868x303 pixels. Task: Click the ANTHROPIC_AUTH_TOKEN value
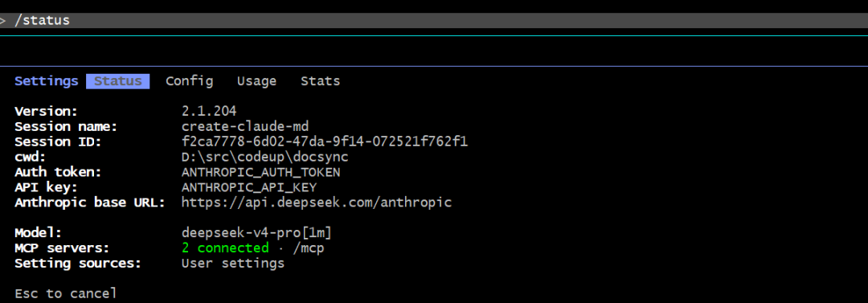coord(260,172)
